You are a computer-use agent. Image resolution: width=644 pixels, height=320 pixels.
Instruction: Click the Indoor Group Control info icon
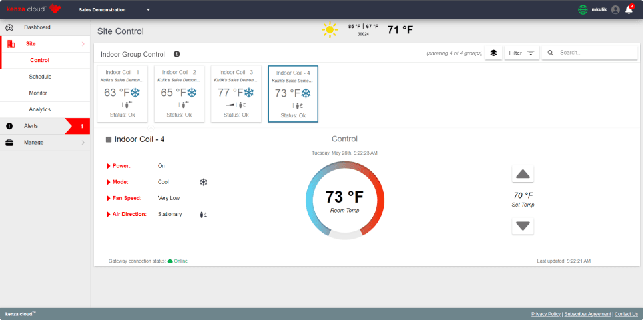coord(177,54)
